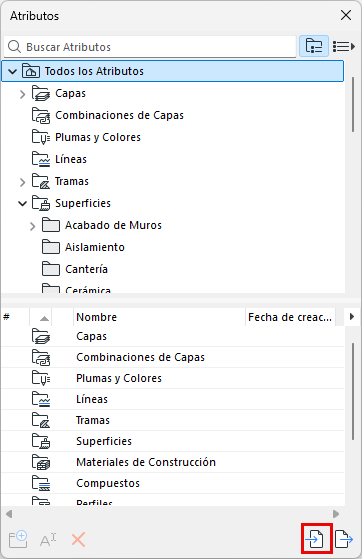362x559 pixels.
Task: Click the tree pane vertical scrollbar
Action: tap(353, 104)
